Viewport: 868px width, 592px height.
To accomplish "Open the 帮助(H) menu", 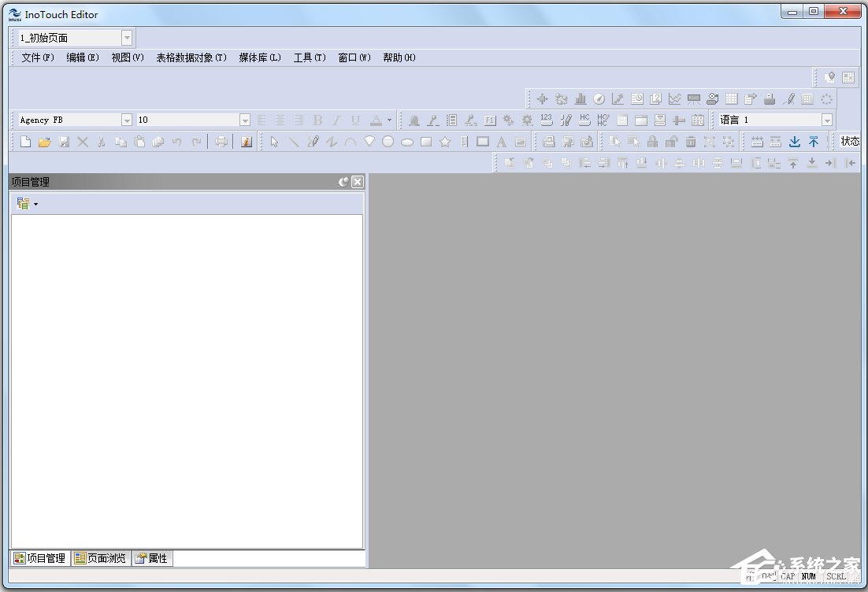I will [x=399, y=57].
